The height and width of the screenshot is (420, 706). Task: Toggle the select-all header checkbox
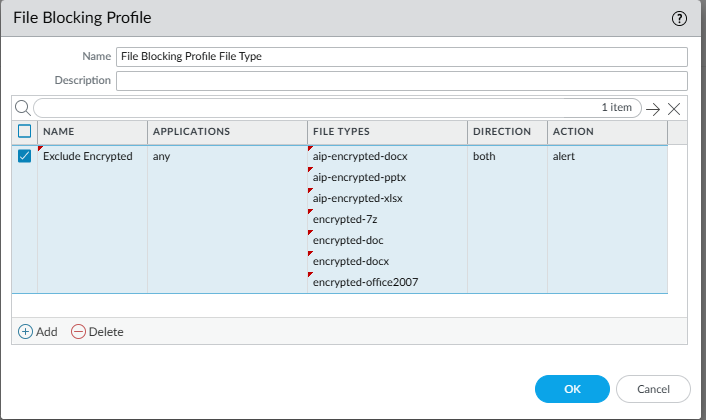(25, 132)
